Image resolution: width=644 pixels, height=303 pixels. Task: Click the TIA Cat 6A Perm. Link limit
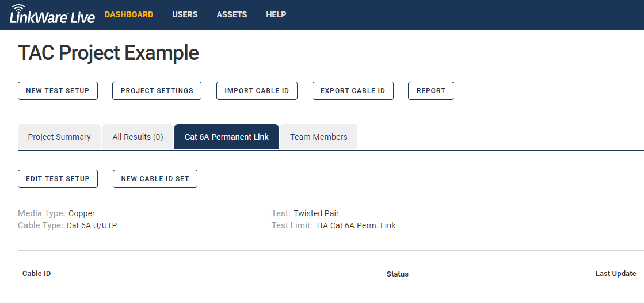[356, 225]
